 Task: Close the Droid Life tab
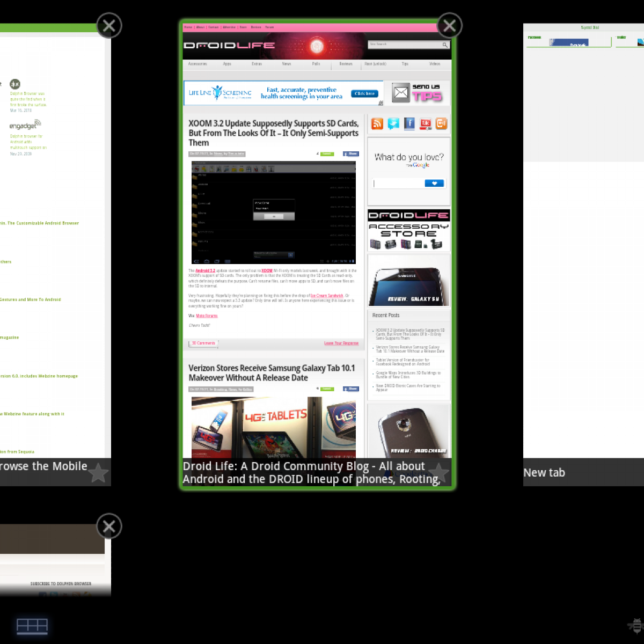click(450, 25)
